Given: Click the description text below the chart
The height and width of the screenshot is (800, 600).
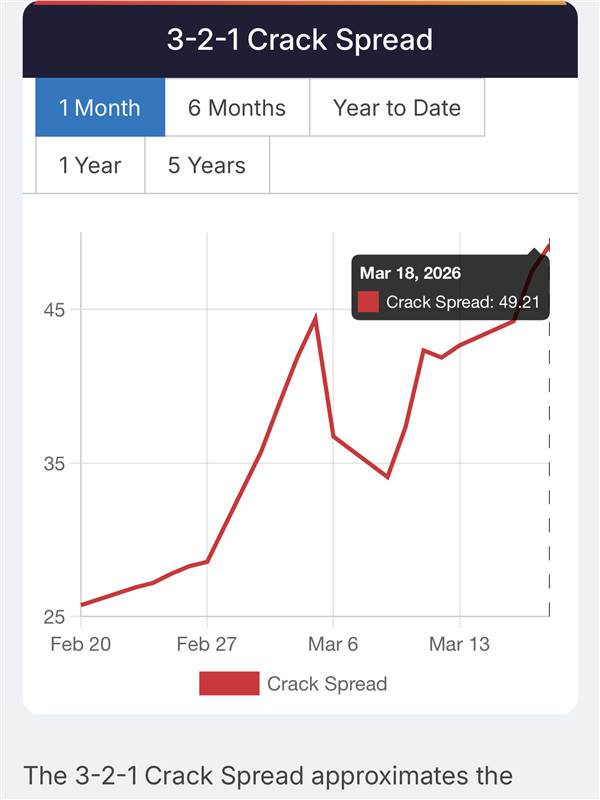Looking at the screenshot, I should [x=269, y=776].
